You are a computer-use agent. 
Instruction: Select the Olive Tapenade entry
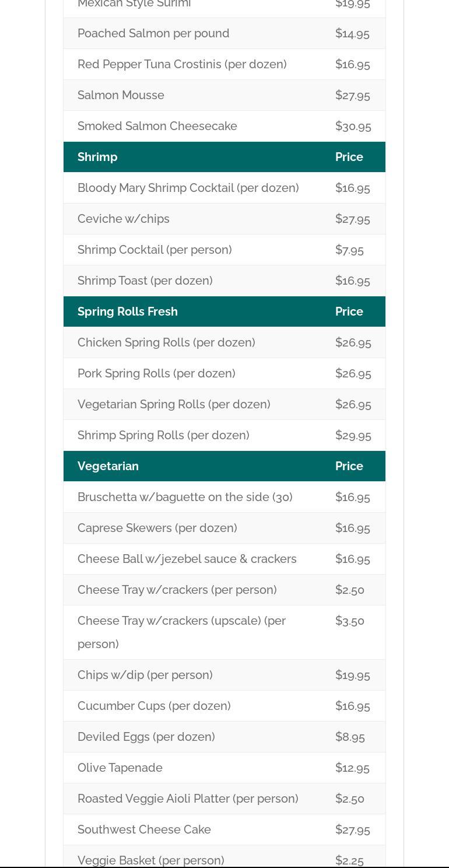pos(120,768)
